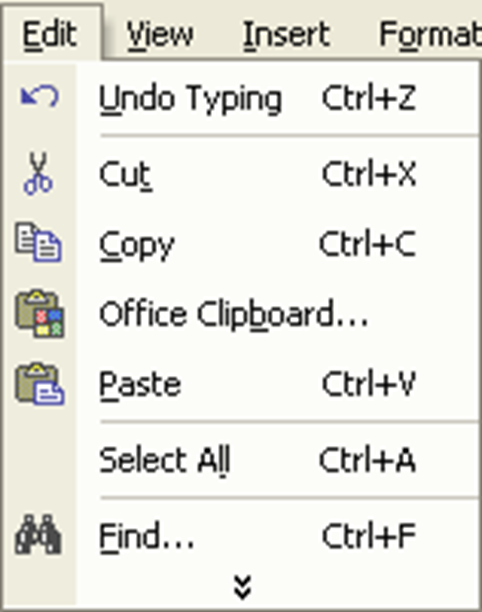Click the Ctrl+Z shortcut label
482x612 pixels.
point(369,98)
